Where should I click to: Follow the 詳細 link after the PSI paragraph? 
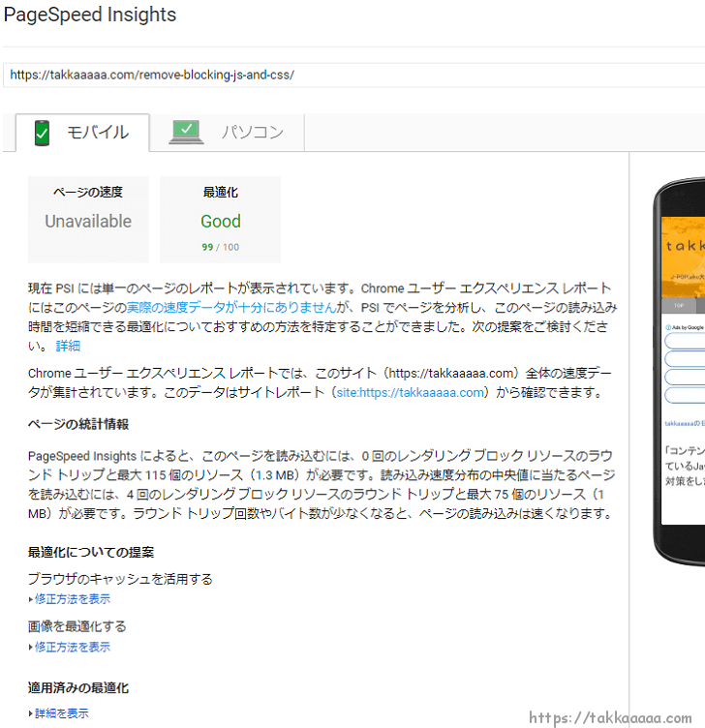tap(68, 346)
